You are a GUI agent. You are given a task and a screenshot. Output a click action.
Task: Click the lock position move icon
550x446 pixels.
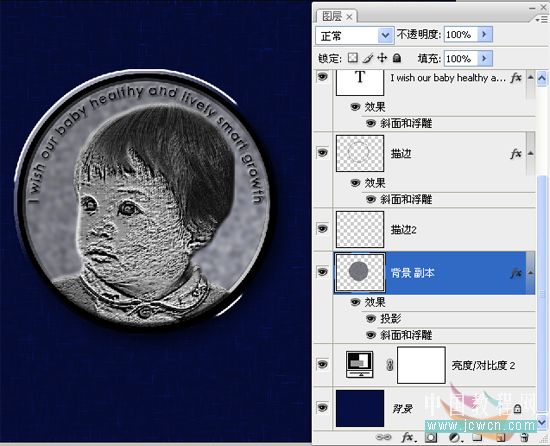pyautogui.click(x=382, y=58)
